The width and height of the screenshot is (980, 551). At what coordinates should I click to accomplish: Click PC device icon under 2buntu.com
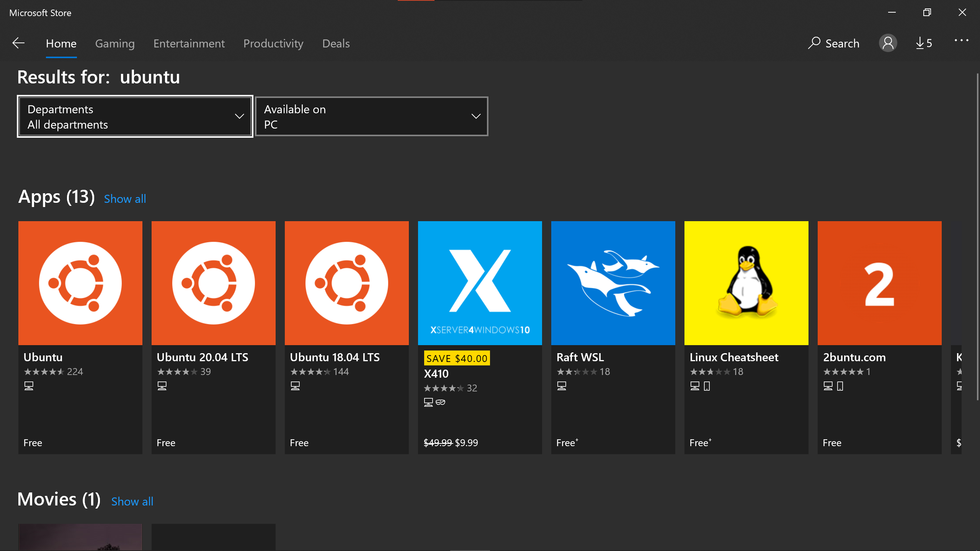click(828, 386)
